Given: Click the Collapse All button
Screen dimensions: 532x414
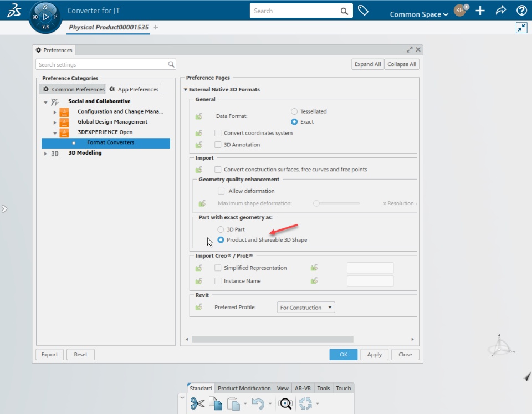Looking at the screenshot, I should tap(402, 64).
